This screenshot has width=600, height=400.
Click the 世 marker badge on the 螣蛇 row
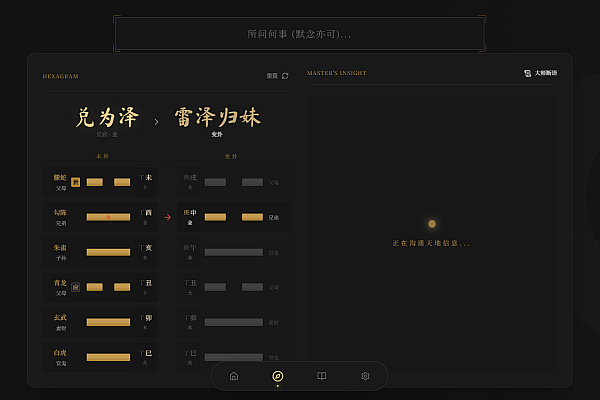[x=76, y=182]
